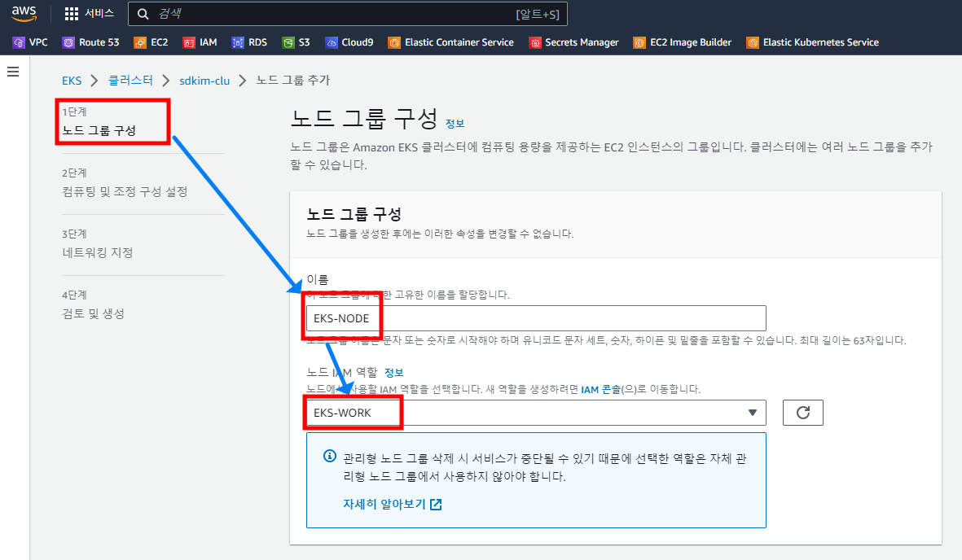
Task: Open Route 53 shortcut icon
Action: tap(68, 42)
